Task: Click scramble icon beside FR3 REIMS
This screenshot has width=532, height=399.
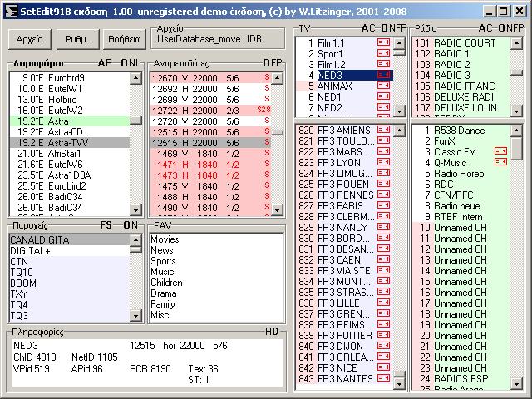Action: [383, 323]
